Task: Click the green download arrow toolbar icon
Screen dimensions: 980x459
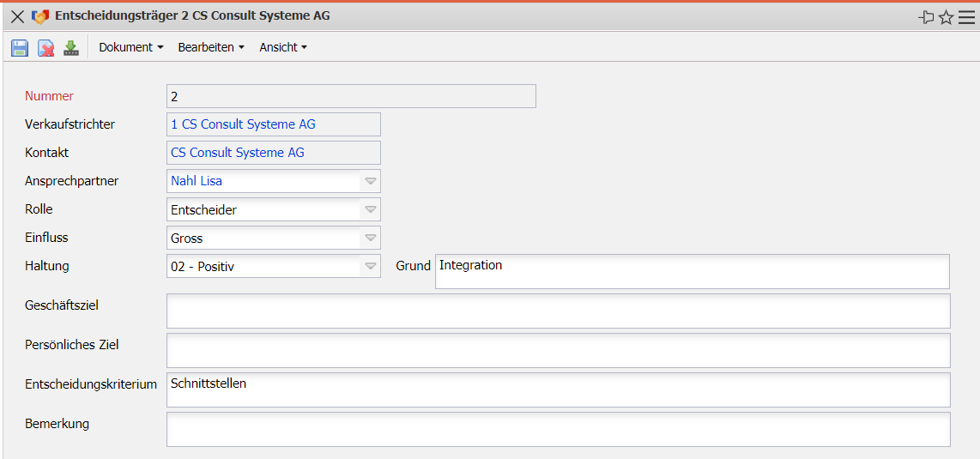Action: tap(71, 48)
